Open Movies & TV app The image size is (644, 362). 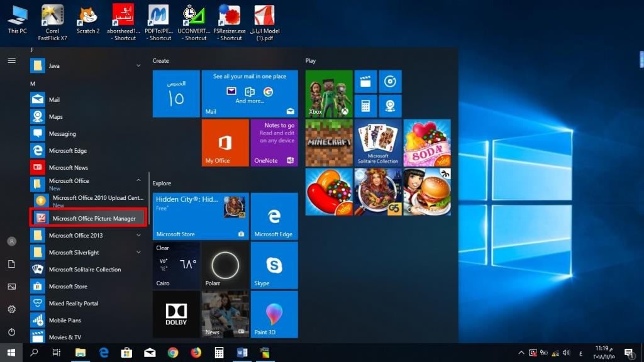point(86,337)
